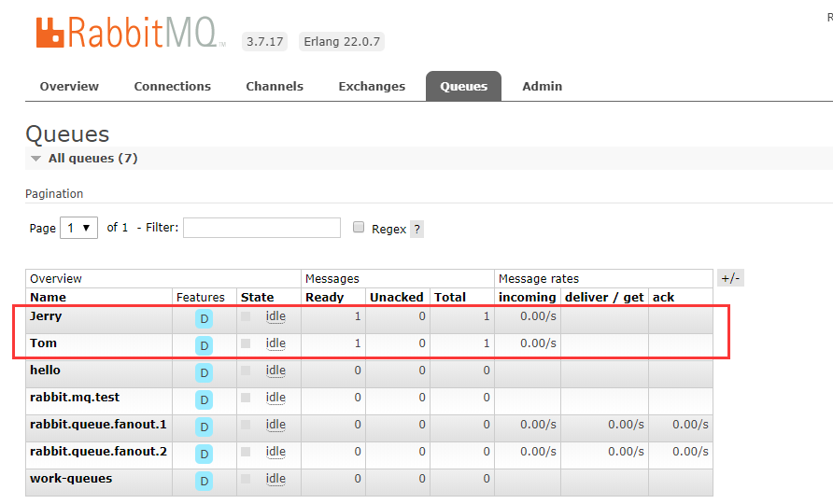This screenshot has width=833, height=504.
Task: Click the state indicator square for rabbit.mq.test
Action: [x=246, y=398]
